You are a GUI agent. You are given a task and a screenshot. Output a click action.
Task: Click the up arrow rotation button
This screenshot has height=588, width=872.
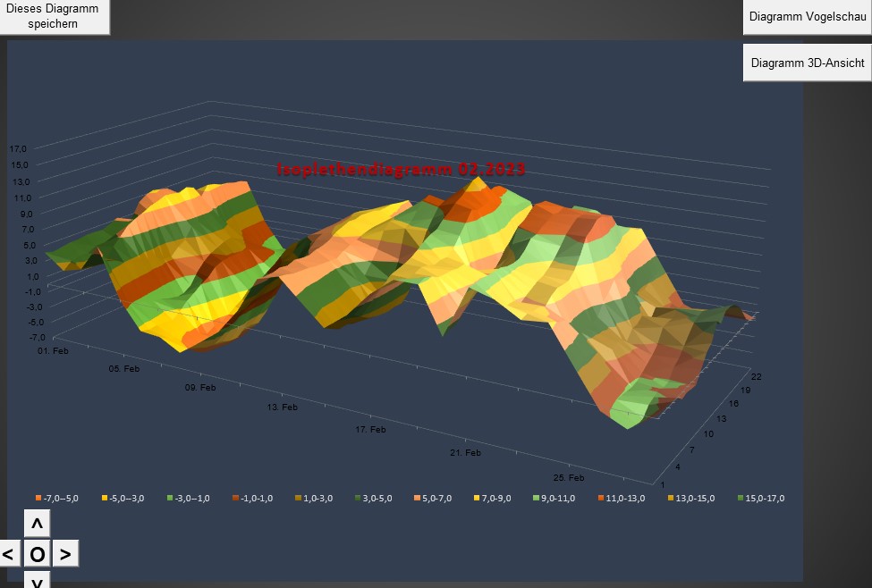37,523
